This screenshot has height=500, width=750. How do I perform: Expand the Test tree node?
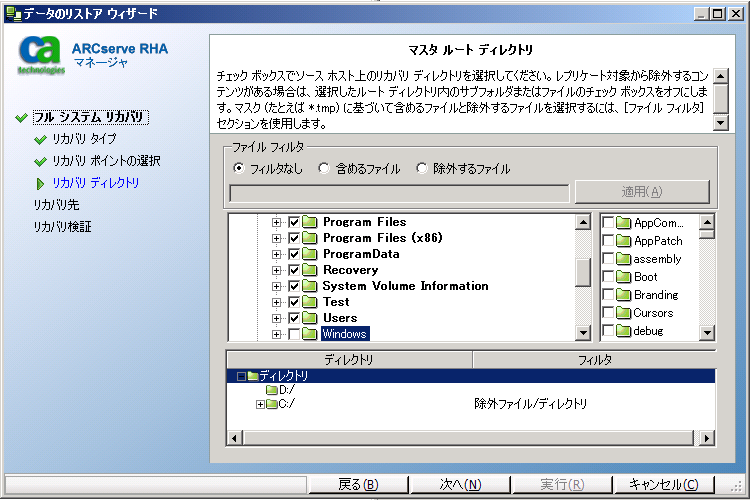click(276, 302)
